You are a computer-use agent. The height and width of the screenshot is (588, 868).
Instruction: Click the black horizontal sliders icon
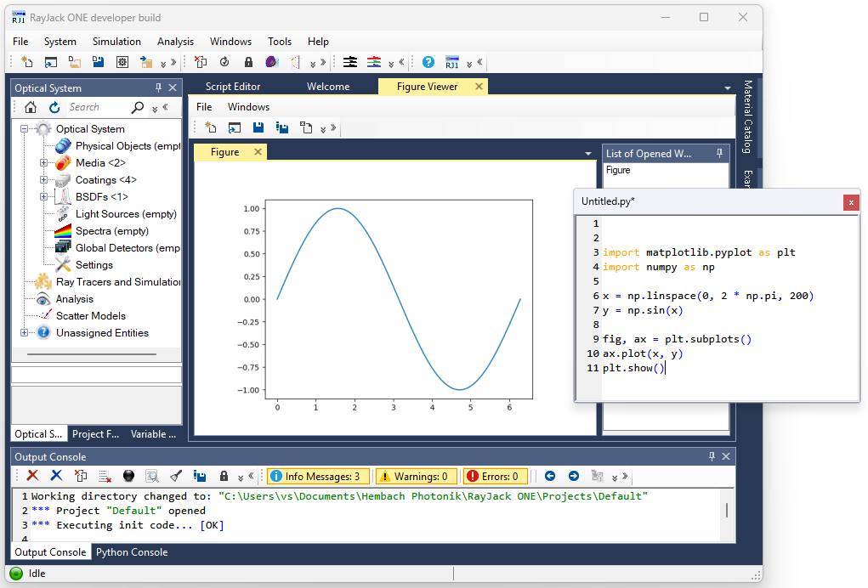(x=350, y=62)
